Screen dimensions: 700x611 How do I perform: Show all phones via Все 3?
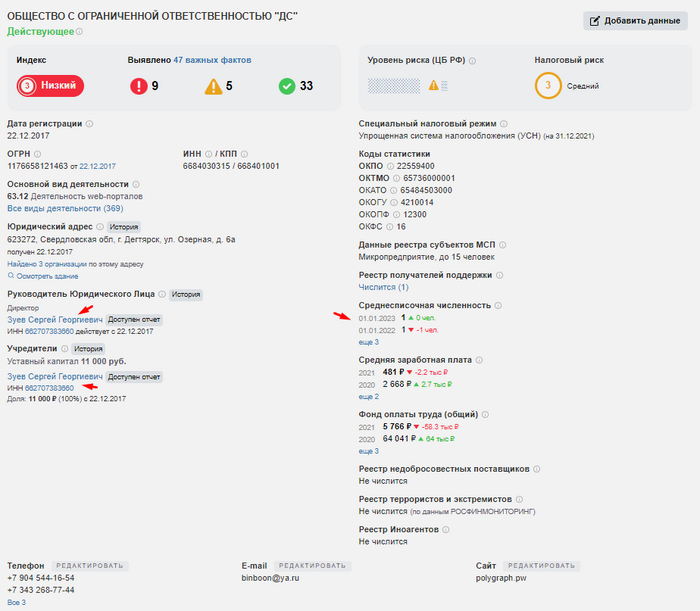16,602
